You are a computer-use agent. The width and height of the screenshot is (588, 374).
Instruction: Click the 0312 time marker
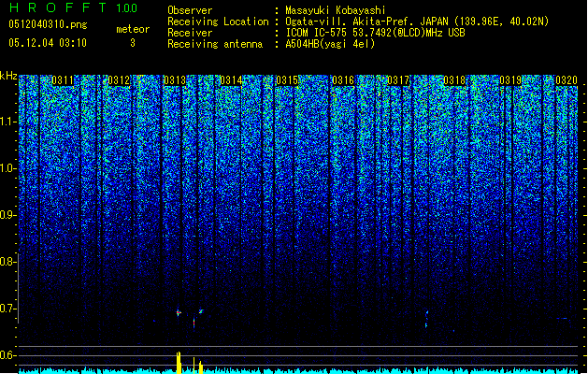(119, 80)
